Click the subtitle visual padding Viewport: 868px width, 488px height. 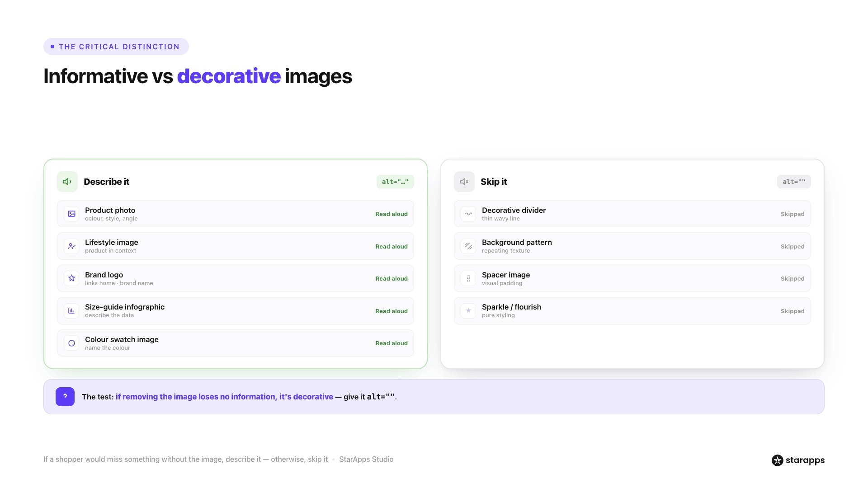click(502, 283)
